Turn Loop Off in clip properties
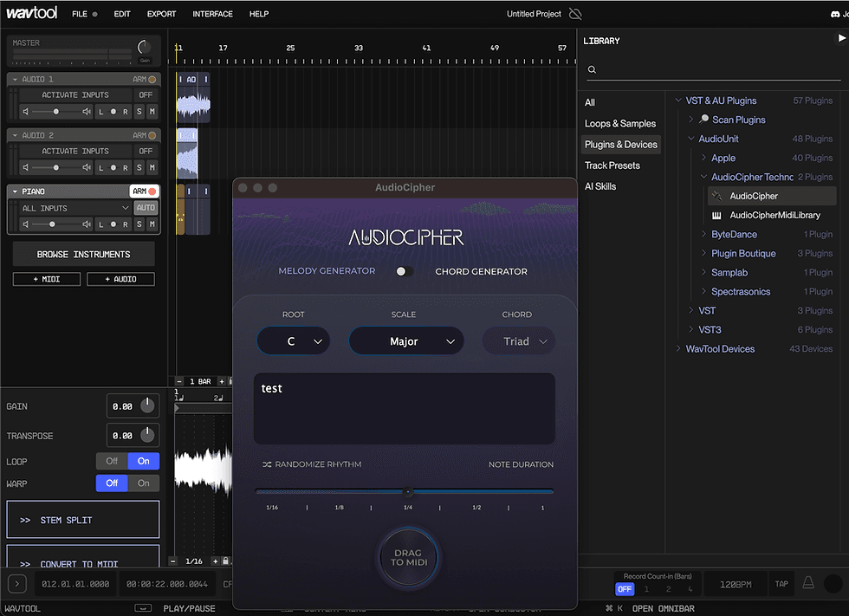This screenshot has width=849, height=616. [x=112, y=461]
